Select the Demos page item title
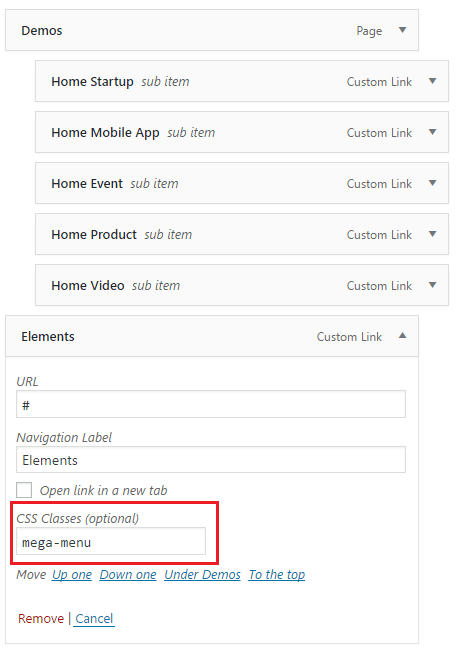Screen dimensions: 456x652 [x=42, y=31]
